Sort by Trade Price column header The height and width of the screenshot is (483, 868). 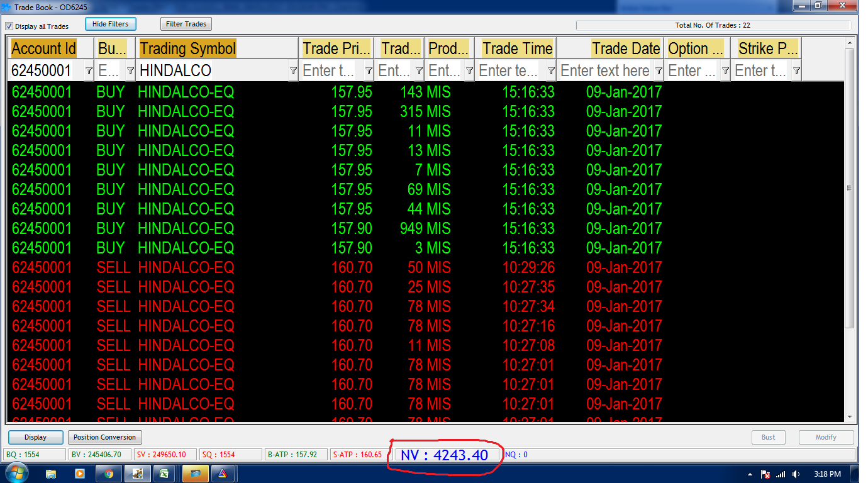[x=337, y=48]
